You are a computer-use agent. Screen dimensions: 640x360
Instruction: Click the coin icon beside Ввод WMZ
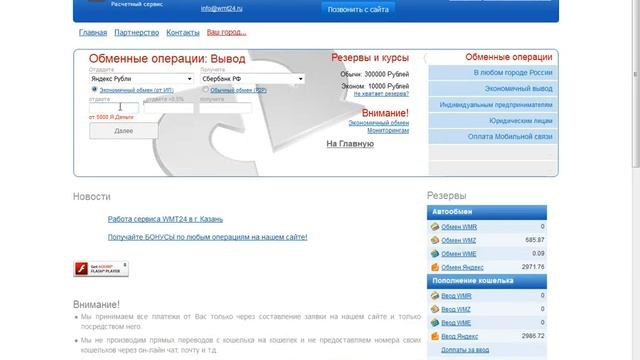coord(435,309)
